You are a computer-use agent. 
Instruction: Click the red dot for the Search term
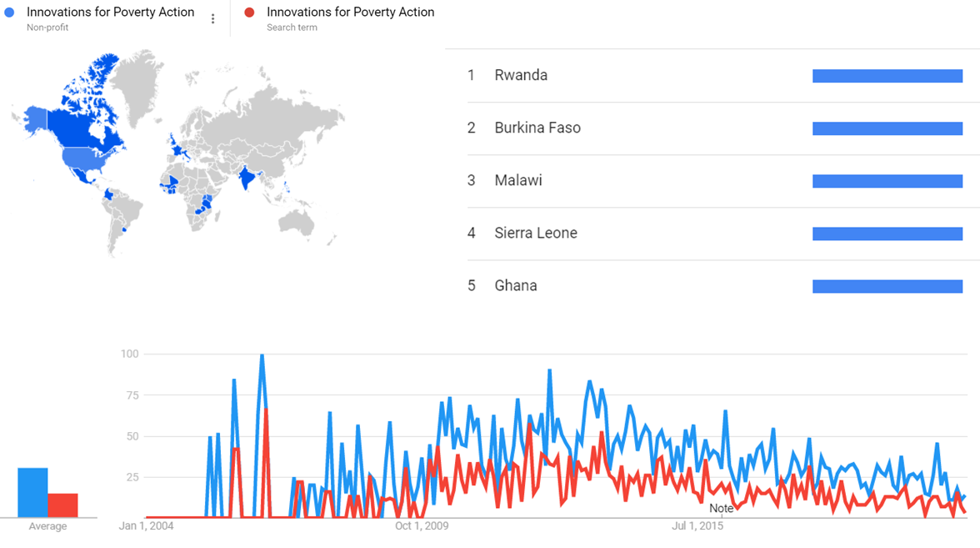pyautogui.click(x=249, y=13)
